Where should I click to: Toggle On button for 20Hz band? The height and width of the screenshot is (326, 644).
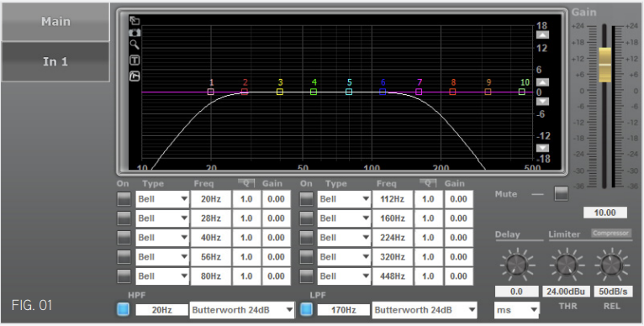(x=124, y=199)
